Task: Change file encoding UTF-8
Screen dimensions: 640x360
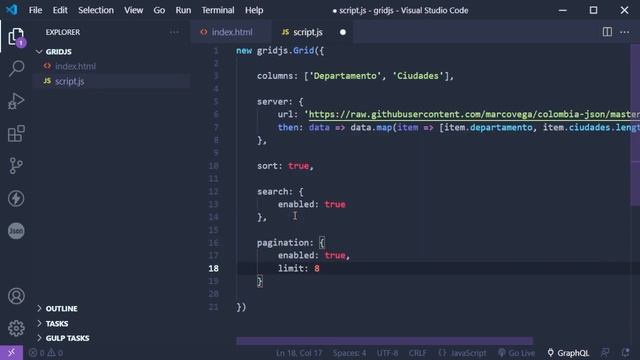Action: [387, 353]
